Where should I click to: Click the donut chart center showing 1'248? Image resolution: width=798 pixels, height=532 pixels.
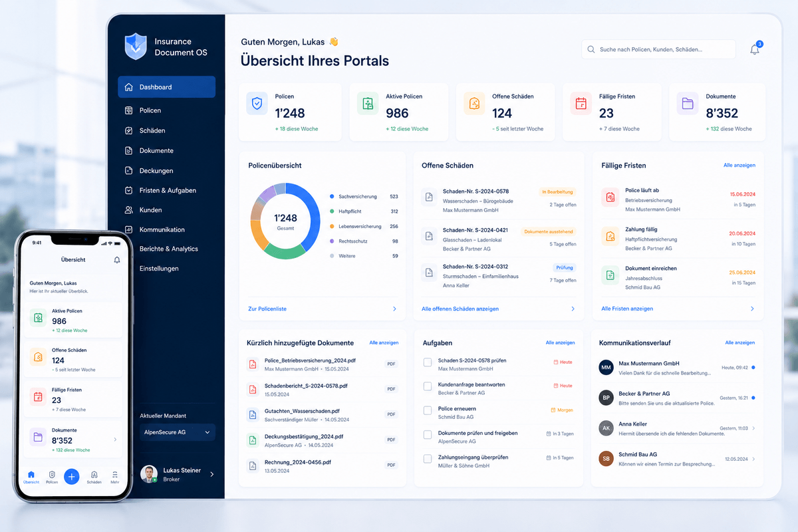286,221
